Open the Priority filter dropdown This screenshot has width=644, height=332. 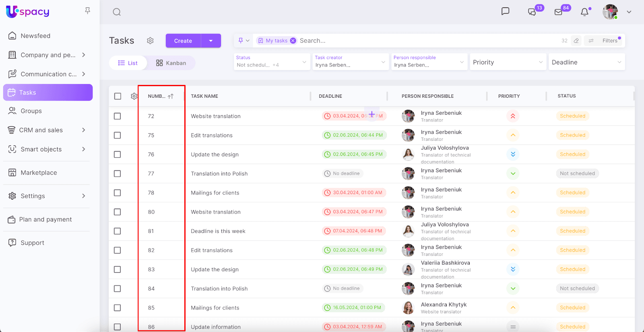pyautogui.click(x=508, y=62)
